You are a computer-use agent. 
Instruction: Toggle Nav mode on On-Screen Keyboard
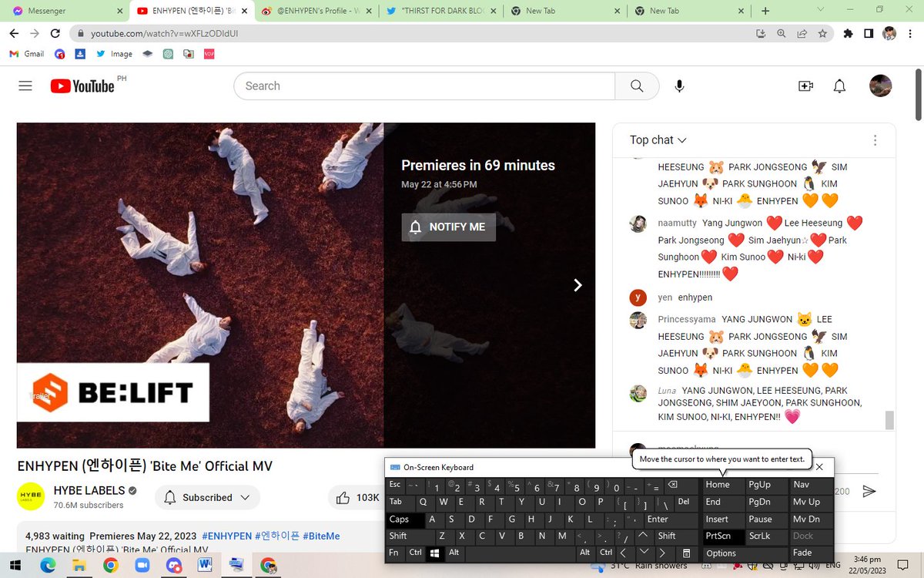tap(812, 486)
